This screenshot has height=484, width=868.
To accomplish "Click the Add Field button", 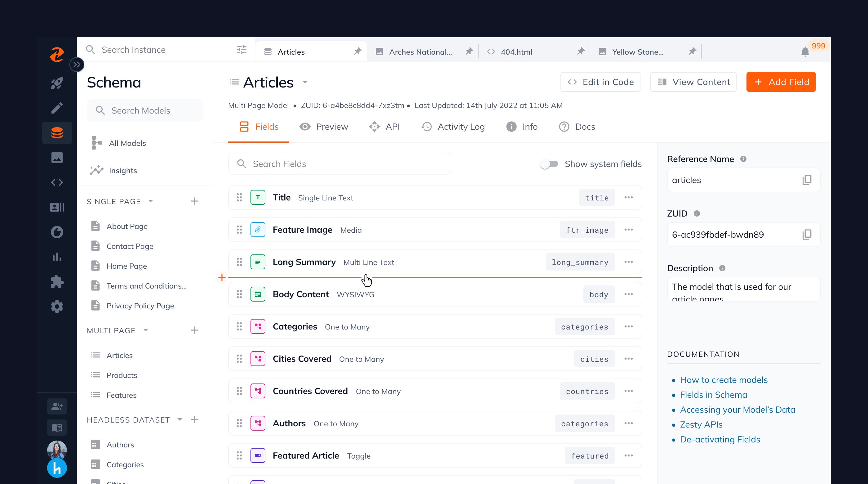I will [x=781, y=82].
